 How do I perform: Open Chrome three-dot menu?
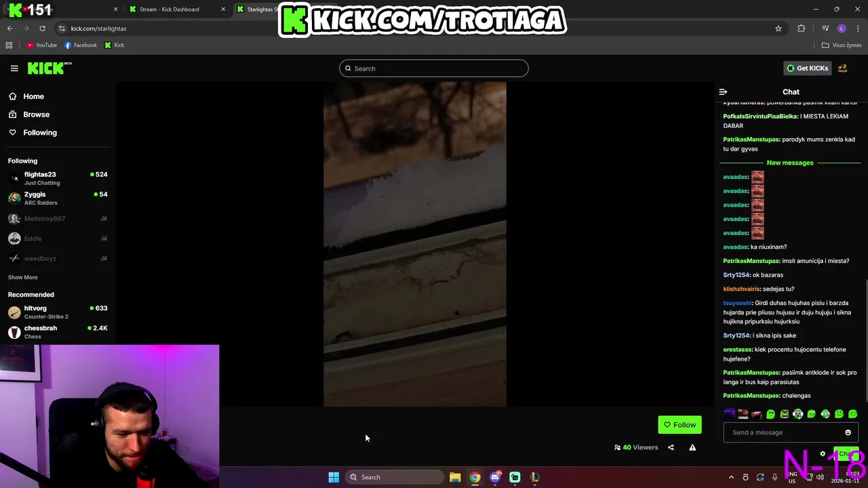[858, 28]
